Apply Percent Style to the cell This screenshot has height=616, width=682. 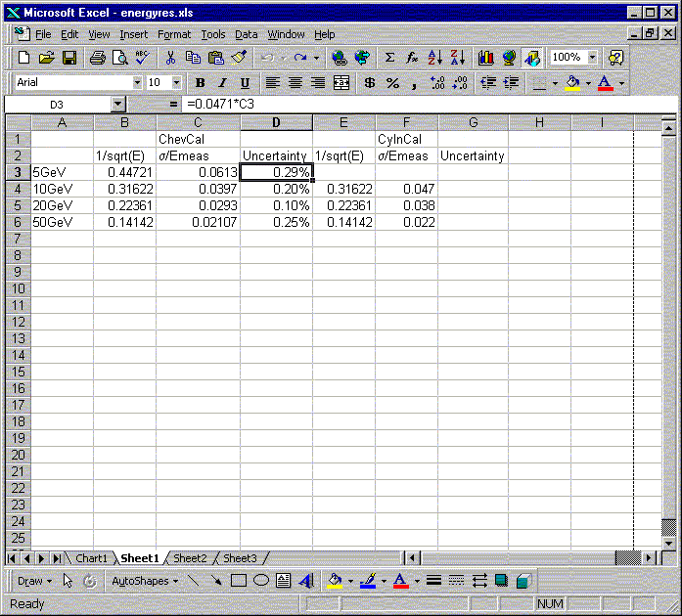tap(392, 83)
